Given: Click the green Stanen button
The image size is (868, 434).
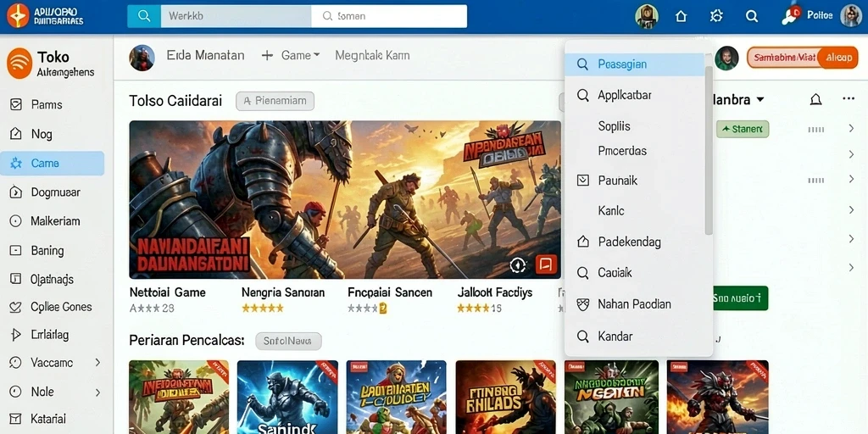Looking at the screenshot, I should pyautogui.click(x=743, y=130).
